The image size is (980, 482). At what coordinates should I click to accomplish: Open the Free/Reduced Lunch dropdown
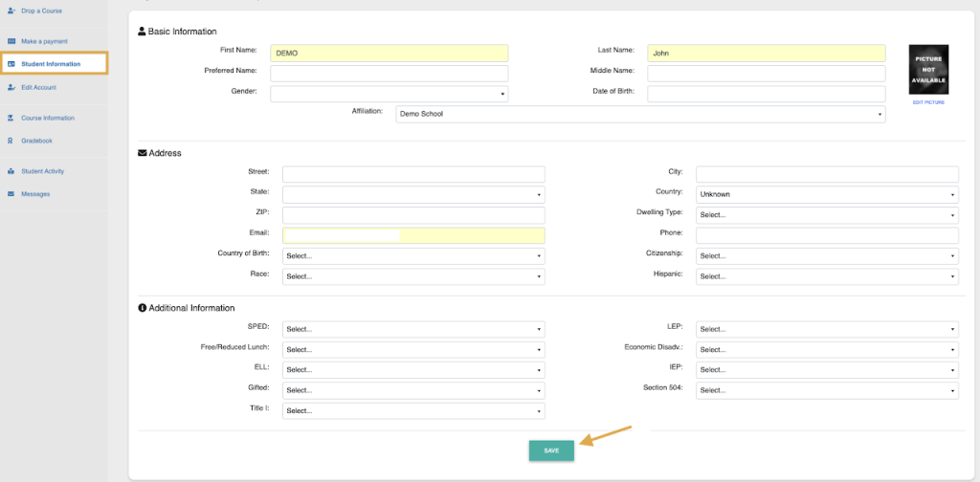point(412,350)
